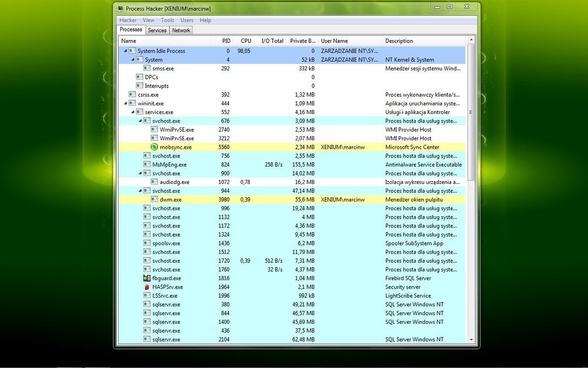Collapse svchost.exe PID 676 node
Viewport: 588px width, 368px height.
(x=141, y=121)
